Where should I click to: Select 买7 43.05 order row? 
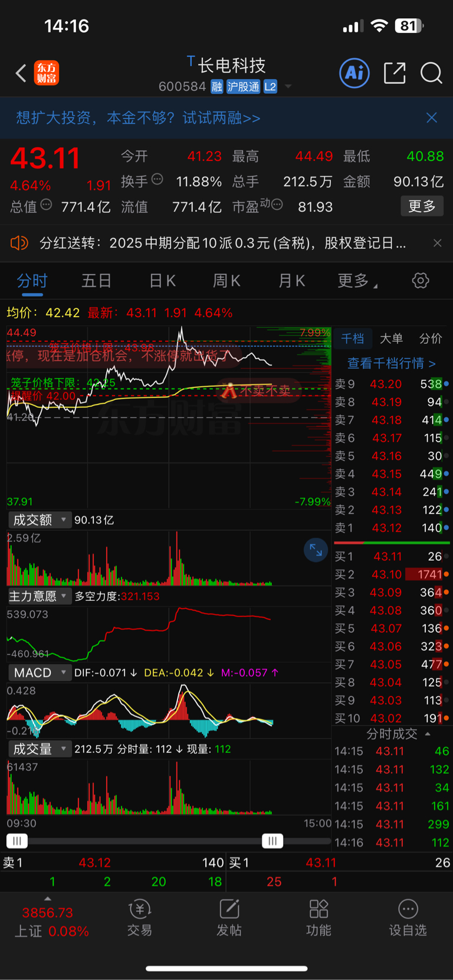392,665
